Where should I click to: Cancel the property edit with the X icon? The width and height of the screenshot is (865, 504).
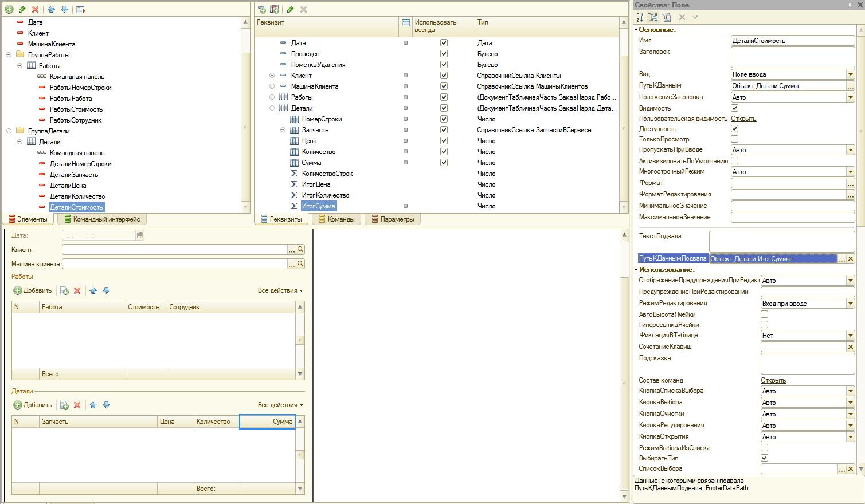682,17
